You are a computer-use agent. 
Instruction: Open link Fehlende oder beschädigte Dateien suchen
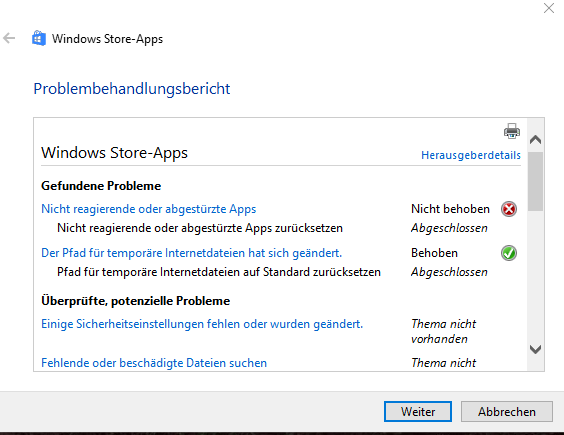pyautogui.click(x=154, y=363)
